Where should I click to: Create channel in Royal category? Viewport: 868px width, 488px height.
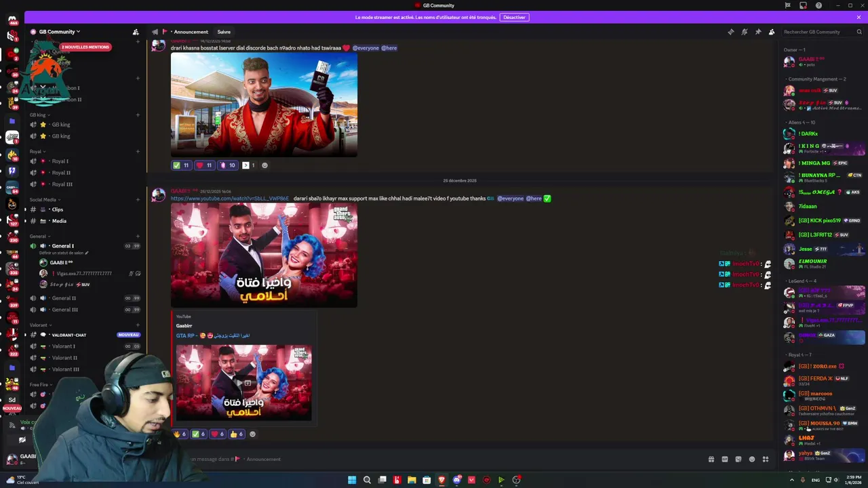[x=138, y=151]
